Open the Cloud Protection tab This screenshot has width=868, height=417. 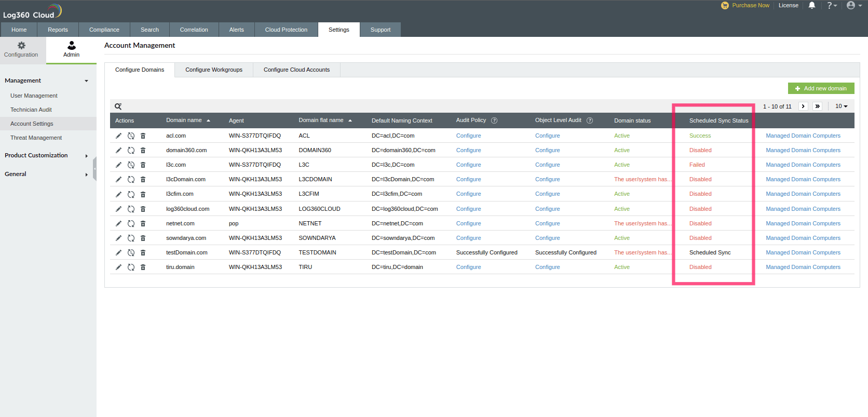point(286,30)
